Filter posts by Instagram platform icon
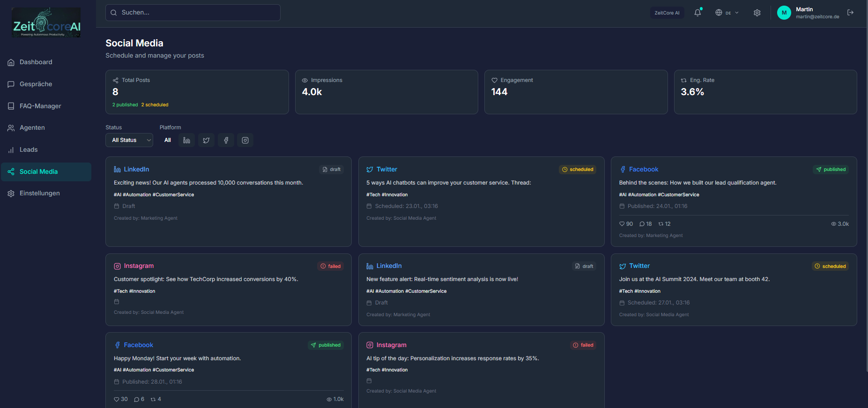 [245, 140]
